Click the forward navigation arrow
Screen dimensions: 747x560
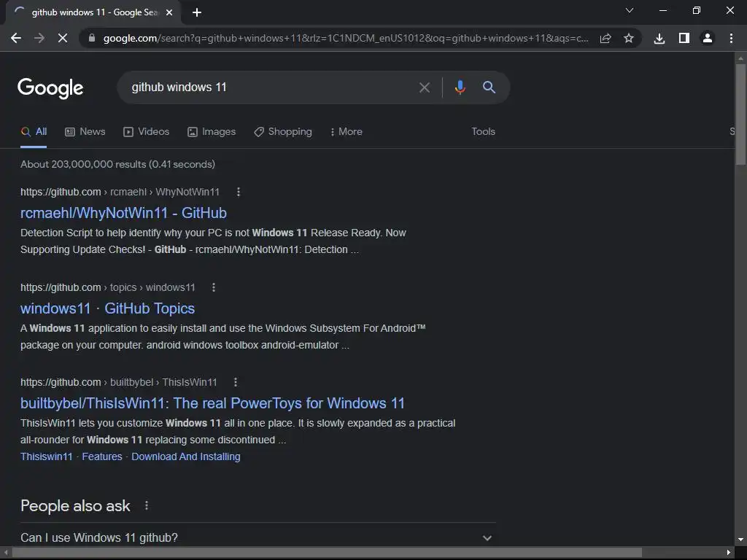coord(39,38)
